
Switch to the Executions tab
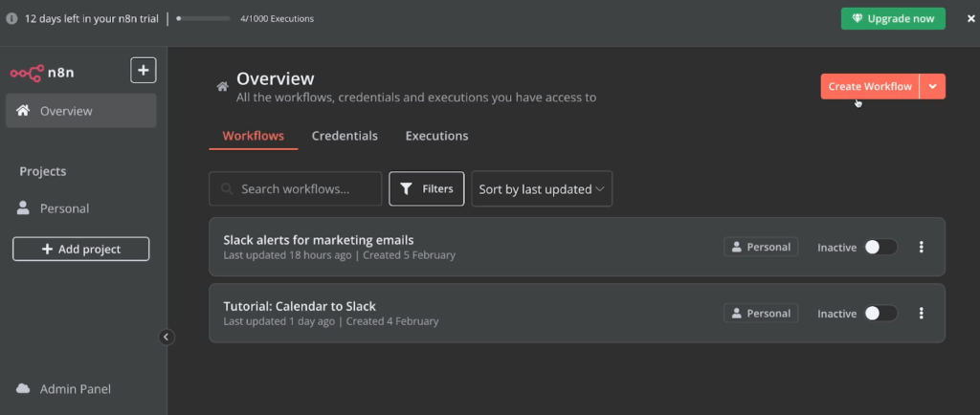436,136
